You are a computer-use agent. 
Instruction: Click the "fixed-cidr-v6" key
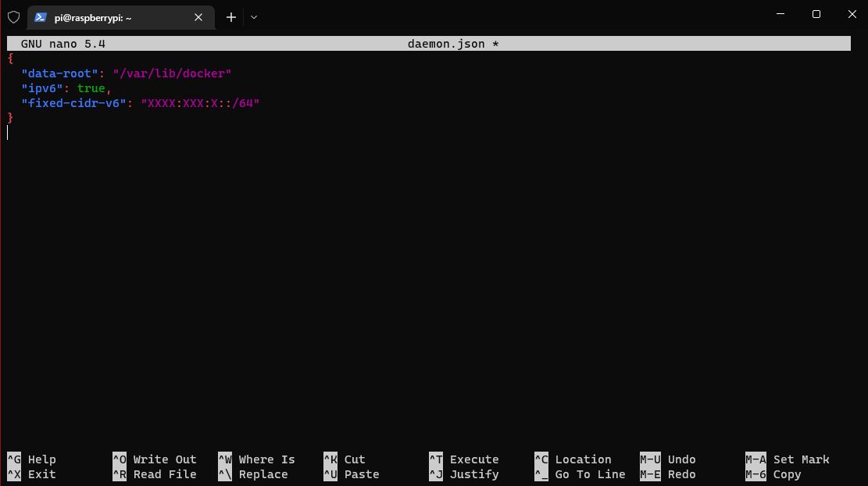click(73, 103)
